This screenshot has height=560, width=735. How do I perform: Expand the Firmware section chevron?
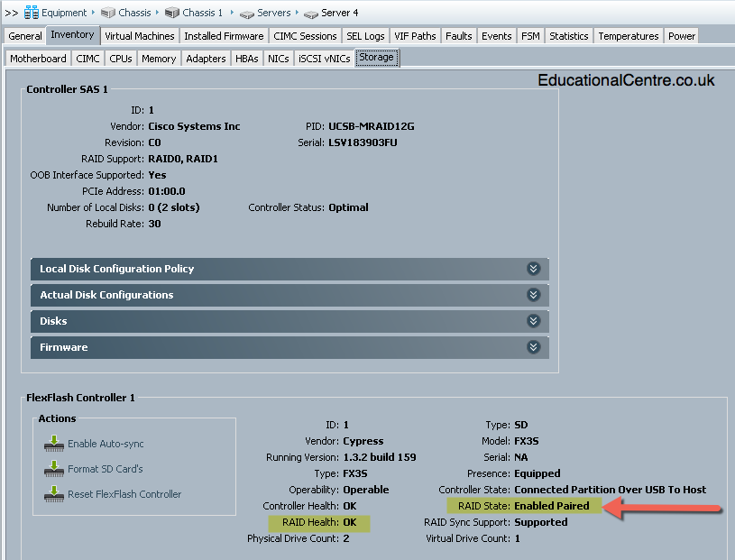coord(533,347)
